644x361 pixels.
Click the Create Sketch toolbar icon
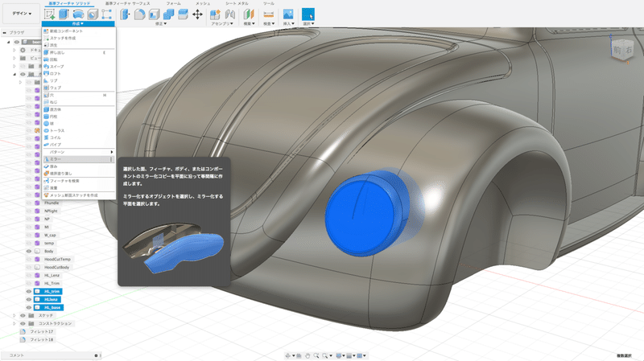click(50, 14)
